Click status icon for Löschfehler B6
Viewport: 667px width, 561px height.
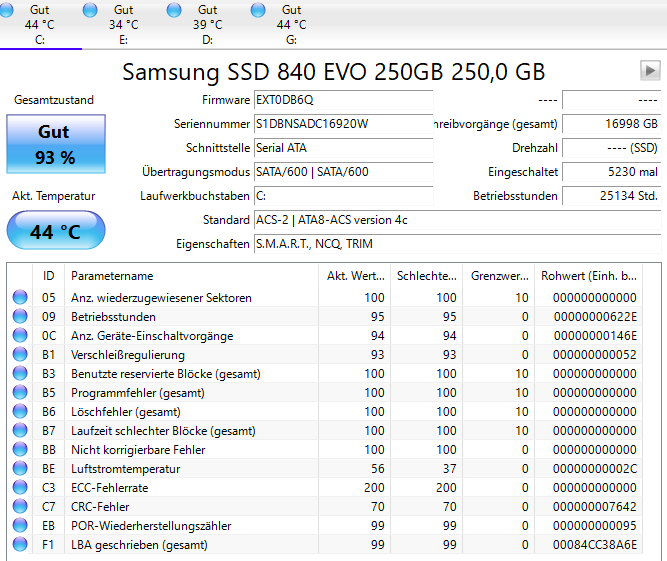pyautogui.click(x=20, y=411)
